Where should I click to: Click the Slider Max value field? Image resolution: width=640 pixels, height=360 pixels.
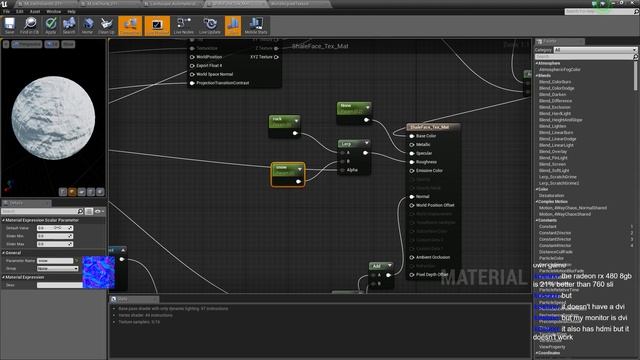point(55,244)
